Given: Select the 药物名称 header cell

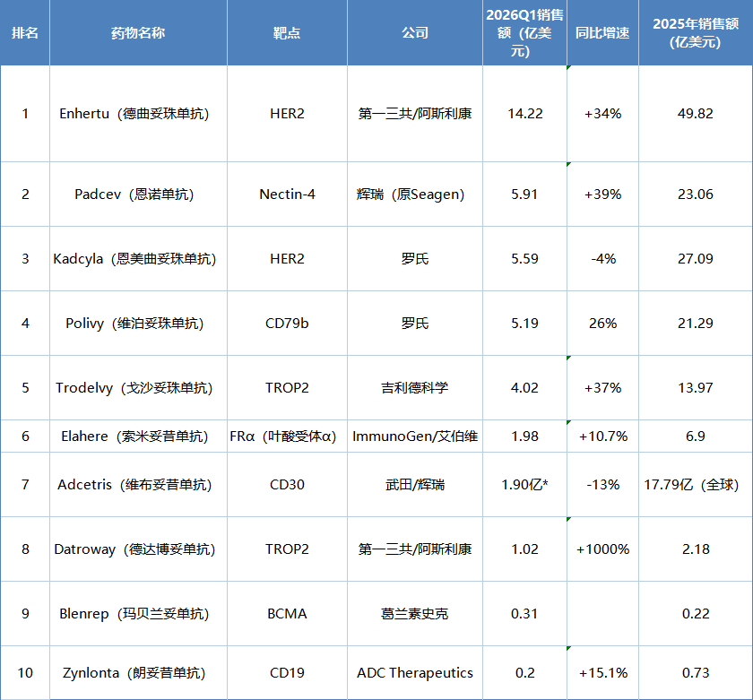Looking at the screenshot, I should (138, 32).
